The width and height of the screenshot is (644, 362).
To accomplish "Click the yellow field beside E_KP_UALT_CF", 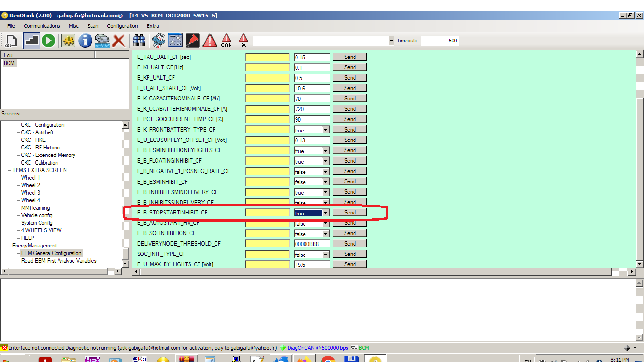I will [x=267, y=78].
